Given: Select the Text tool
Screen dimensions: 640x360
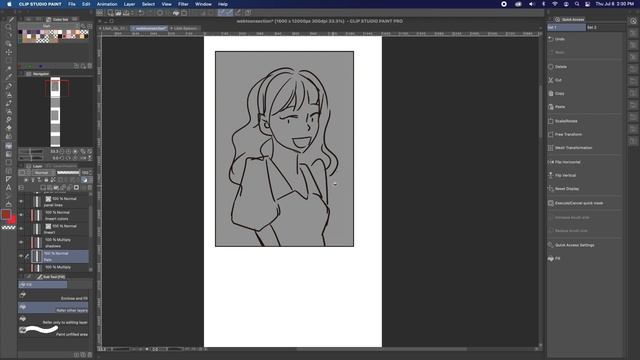Looking at the screenshot, I should click(9, 188).
